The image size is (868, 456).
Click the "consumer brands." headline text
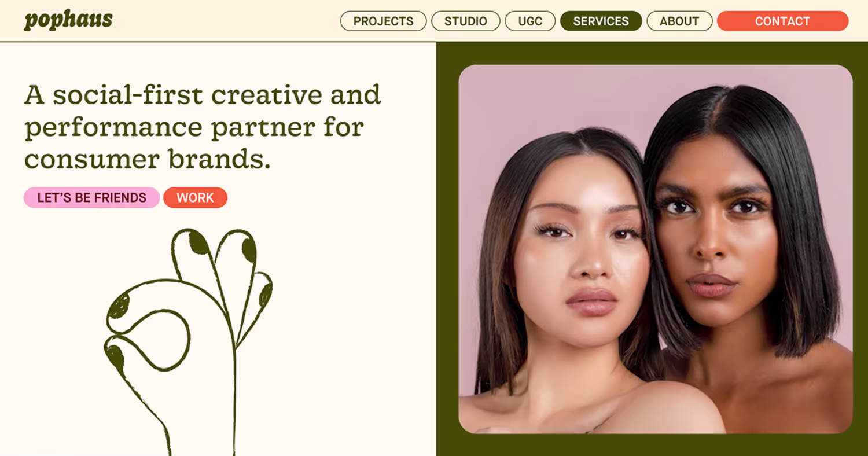(148, 159)
